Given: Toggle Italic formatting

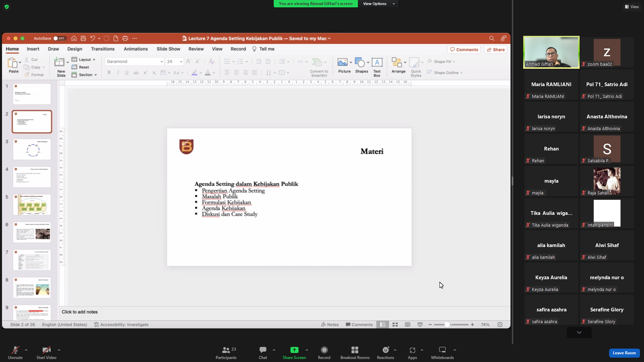Looking at the screenshot, I should tap(118, 72).
